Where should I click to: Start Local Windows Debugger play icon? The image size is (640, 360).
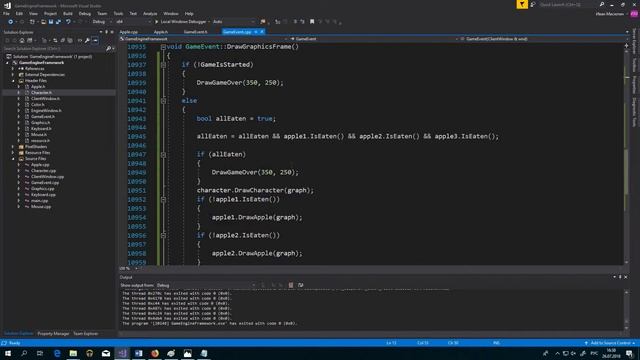156,22
